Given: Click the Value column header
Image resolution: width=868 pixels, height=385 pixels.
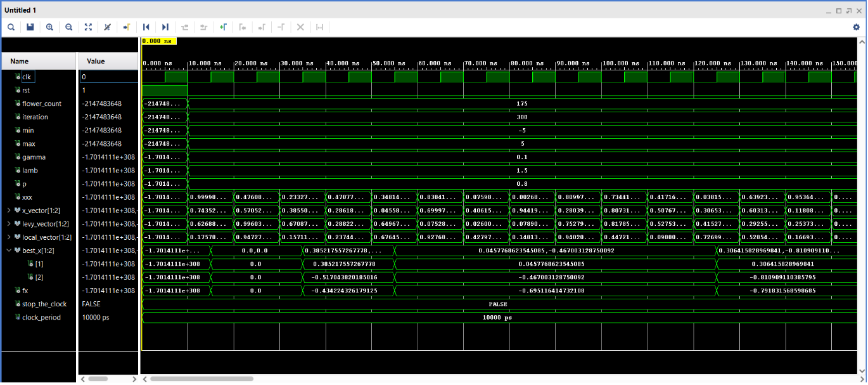Looking at the screenshot, I should click(x=109, y=62).
